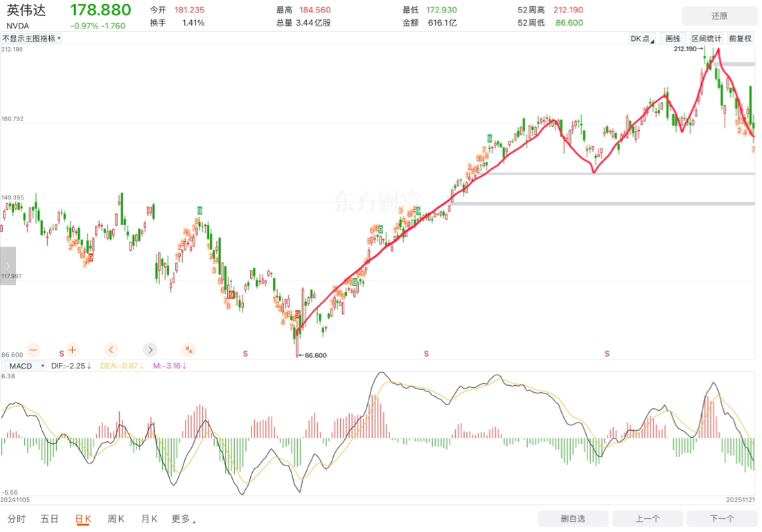
Task: Click the 还原 button
Action: 719,16
